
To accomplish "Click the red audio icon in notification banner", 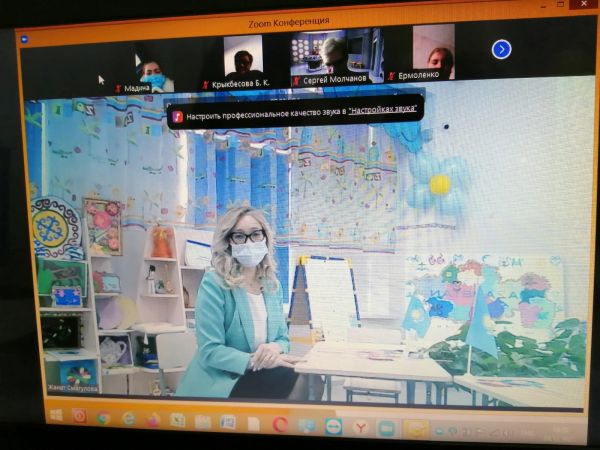I will coord(178,116).
